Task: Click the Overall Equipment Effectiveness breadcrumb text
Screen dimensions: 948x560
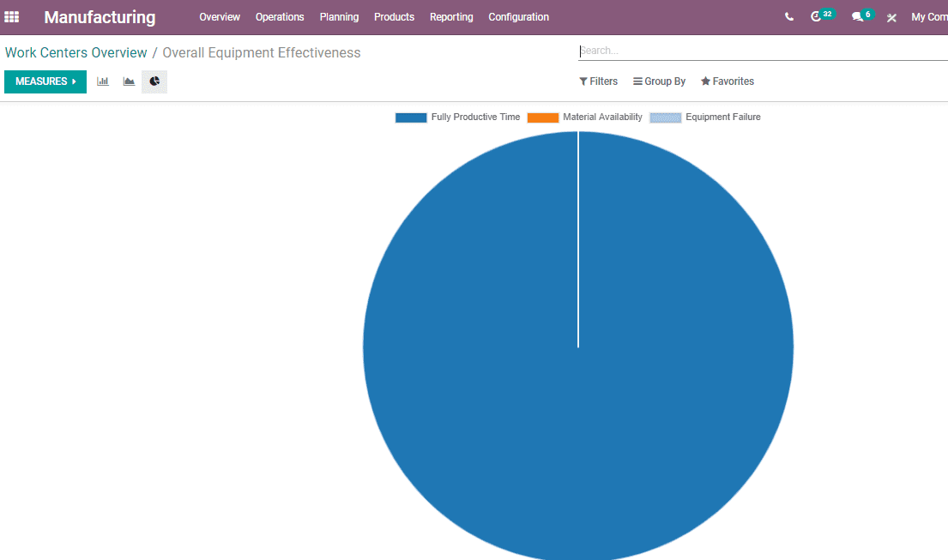Action: [261, 52]
